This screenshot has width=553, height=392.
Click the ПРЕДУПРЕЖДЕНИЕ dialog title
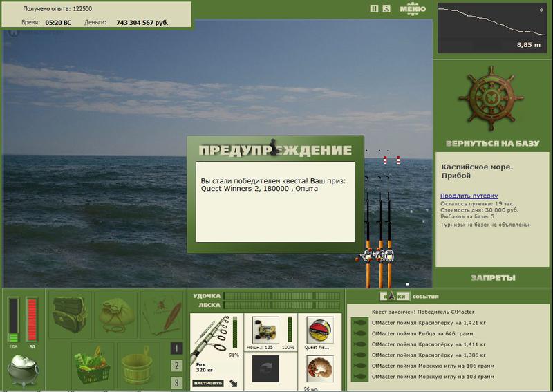point(275,150)
